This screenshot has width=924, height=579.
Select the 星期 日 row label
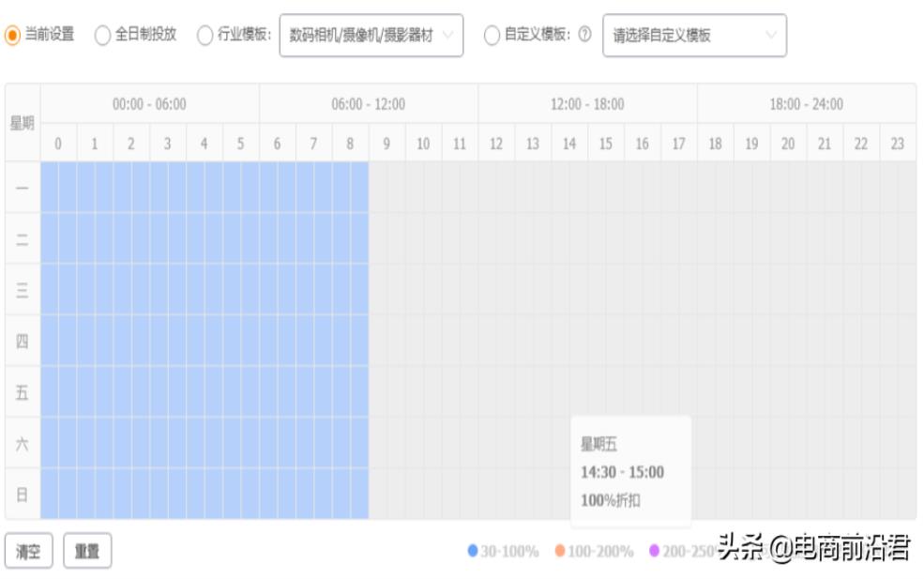click(23, 495)
